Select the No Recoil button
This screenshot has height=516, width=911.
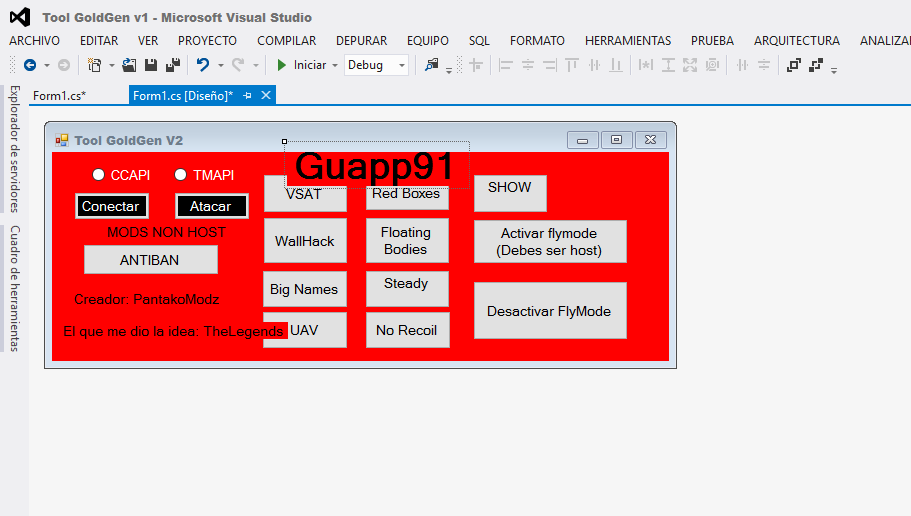407,330
